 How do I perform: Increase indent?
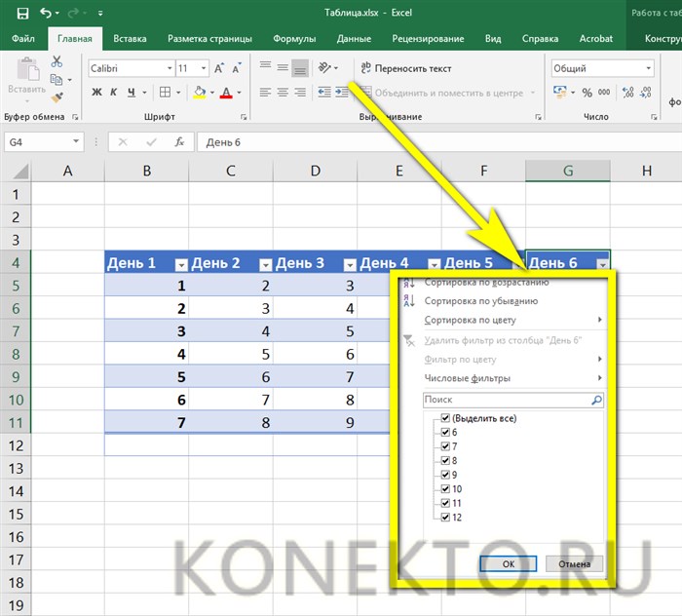(x=342, y=93)
